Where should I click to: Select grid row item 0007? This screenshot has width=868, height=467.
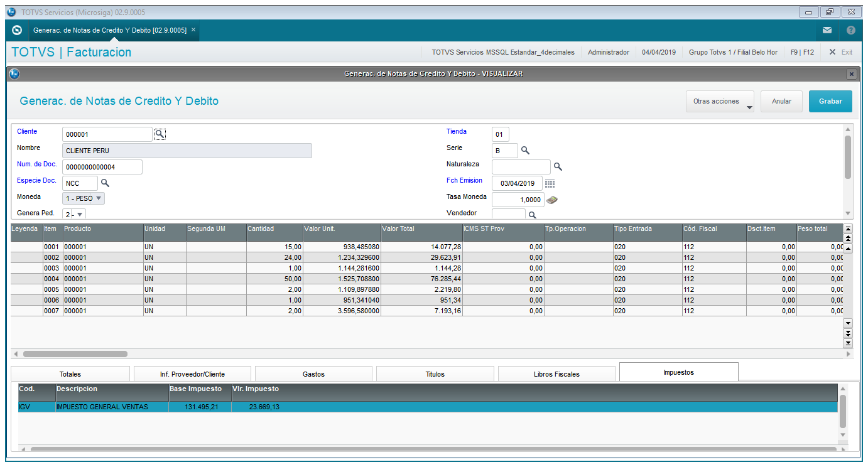427,311
